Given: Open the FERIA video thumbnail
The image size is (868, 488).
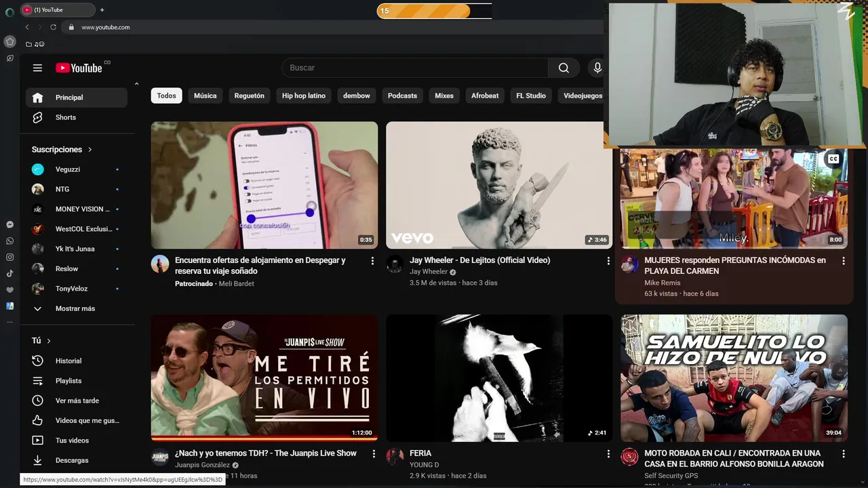Looking at the screenshot, I should (x=499, y=378).
